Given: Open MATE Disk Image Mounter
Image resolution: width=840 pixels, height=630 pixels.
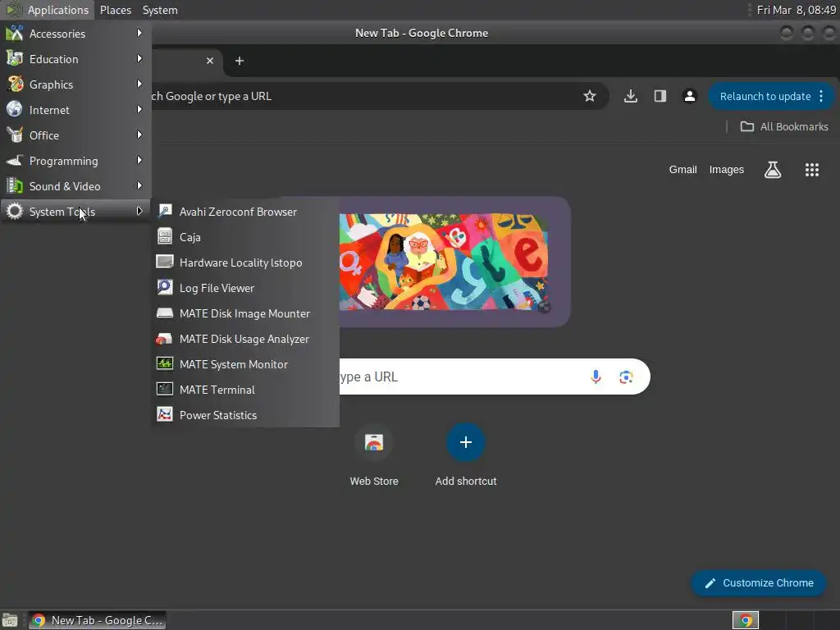Looking at the screenshot, I should (x=245, y=313).
